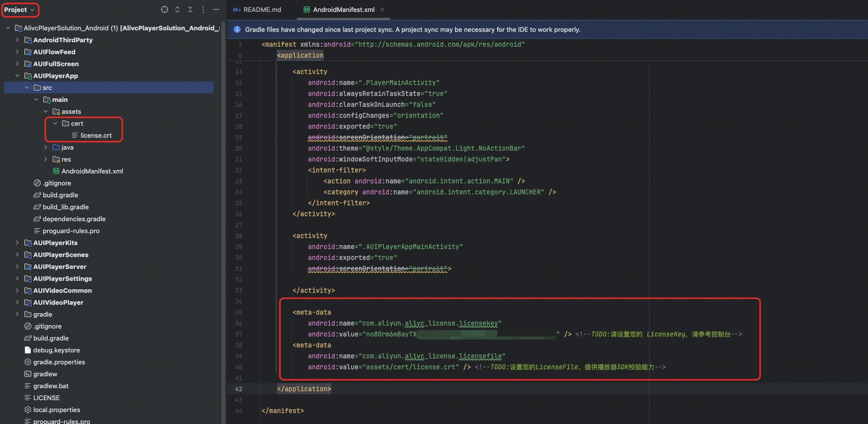Click the gear icon beside local.properties
Image resolution: width=868 pixels, height=424 pixels.
click(28, 410)
